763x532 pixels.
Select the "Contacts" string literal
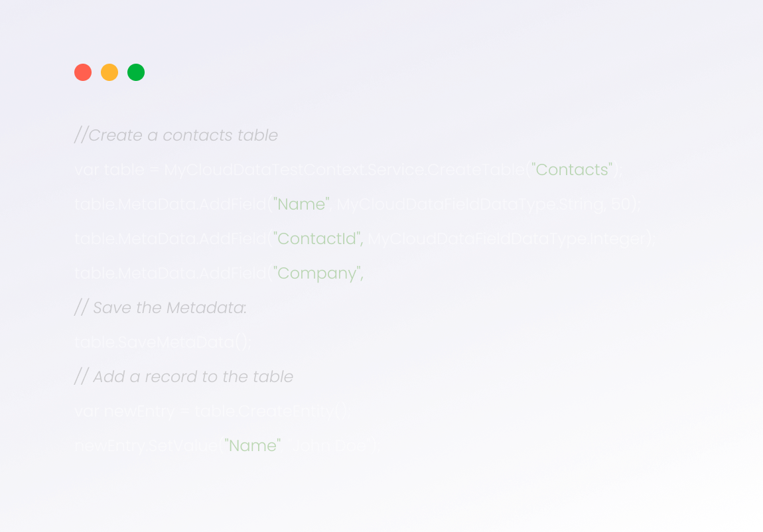pyautogui.click(x=571, y=170)
